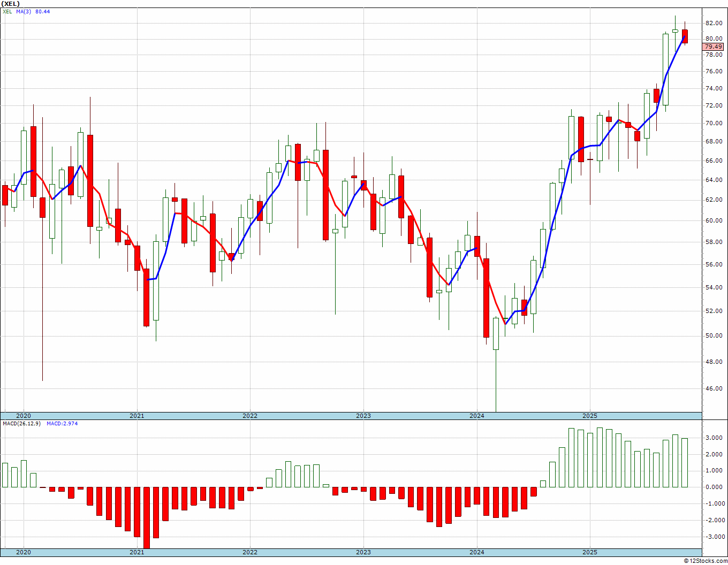
Task: Click the 52.00 price axis label
Action: [x=714, y=311]
